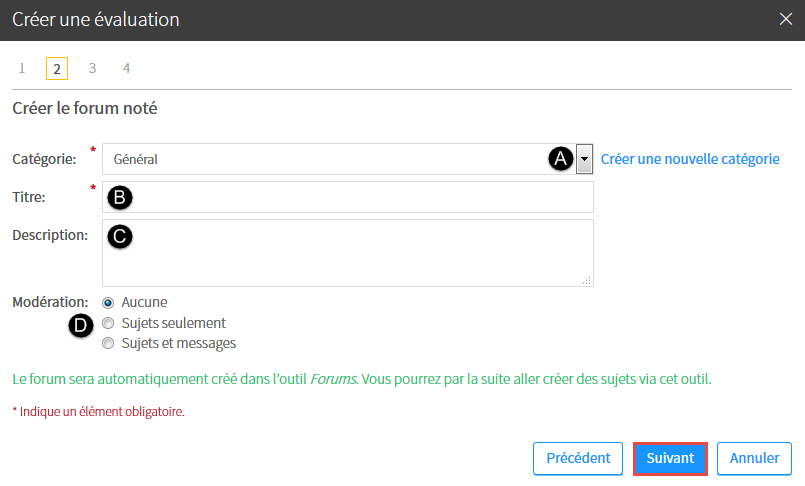Viewport: 805px width, 486px height.
Task: Click the black B marker badge
Action: [x=120, y=198]
